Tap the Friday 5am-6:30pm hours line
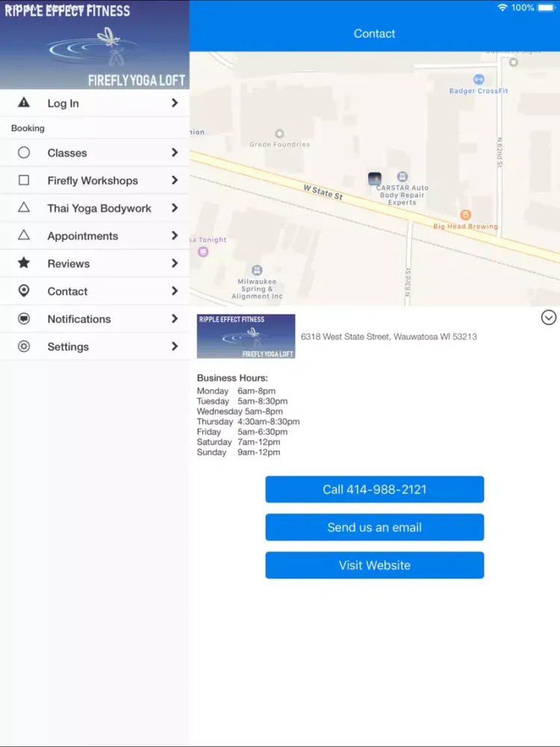 243,432
